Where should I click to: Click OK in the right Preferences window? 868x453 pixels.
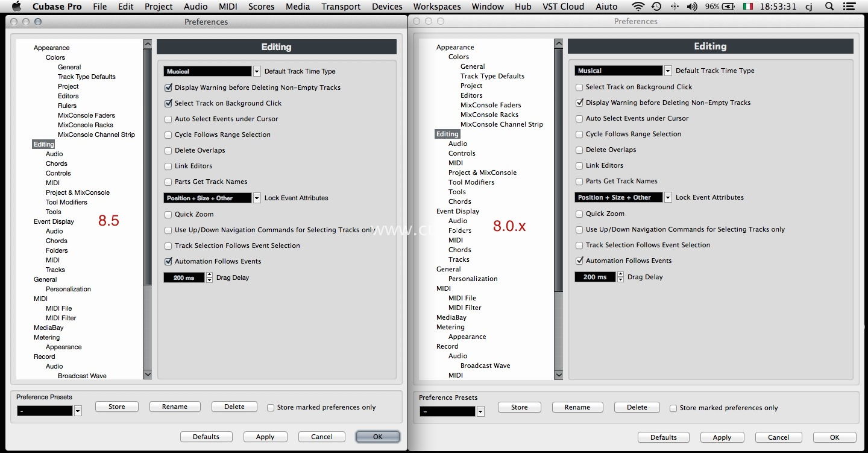[x=835, y=437]
